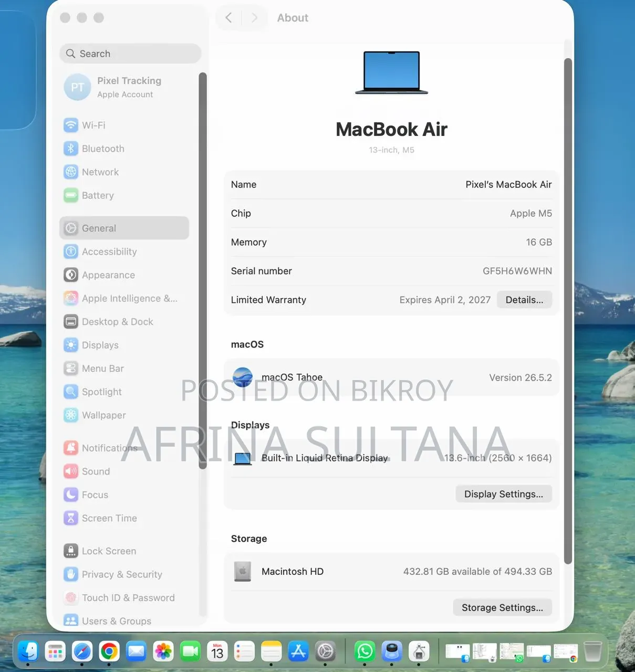Image resolution: width=635 pixels, height=672 pixels.
Task: Open Desktop & Dock settings
Action: 124,322
